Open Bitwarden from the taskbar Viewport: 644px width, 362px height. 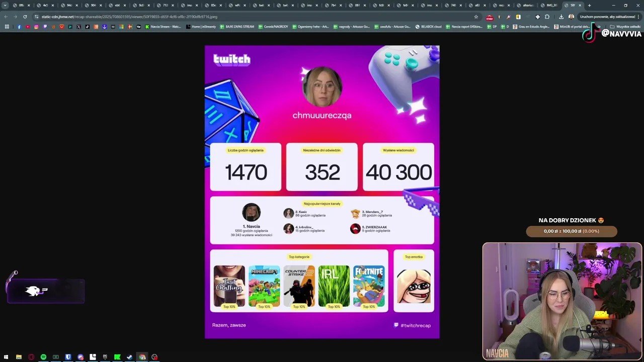click(x=68, y=357)
